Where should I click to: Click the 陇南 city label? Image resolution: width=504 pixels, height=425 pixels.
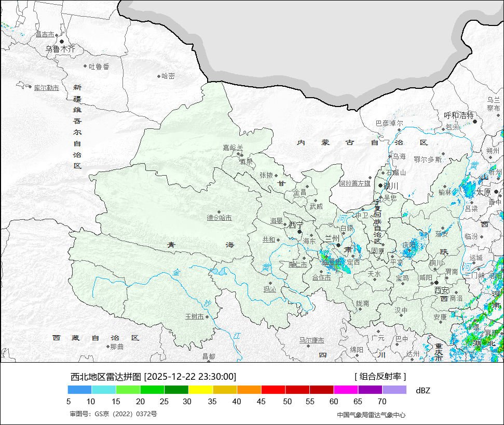pos(363,303)
